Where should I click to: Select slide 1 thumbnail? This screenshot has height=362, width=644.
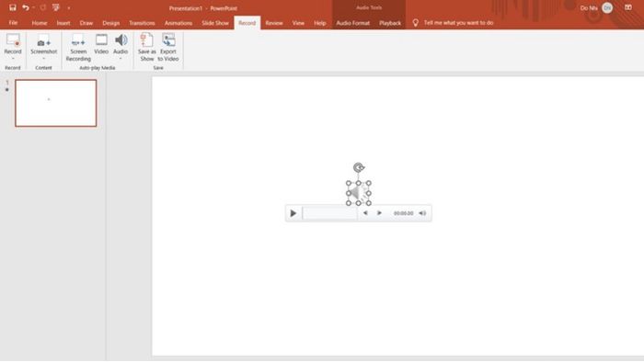pos(56,103)
